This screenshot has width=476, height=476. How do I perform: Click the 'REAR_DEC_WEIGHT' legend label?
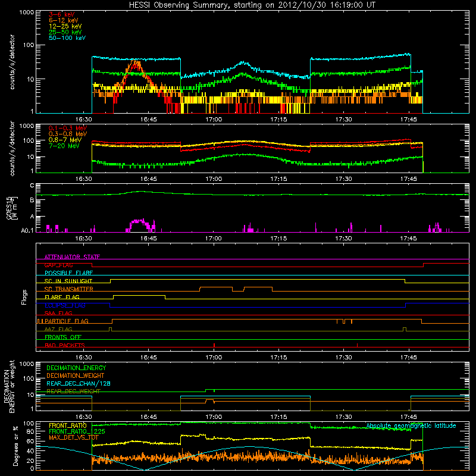[73, 391]
